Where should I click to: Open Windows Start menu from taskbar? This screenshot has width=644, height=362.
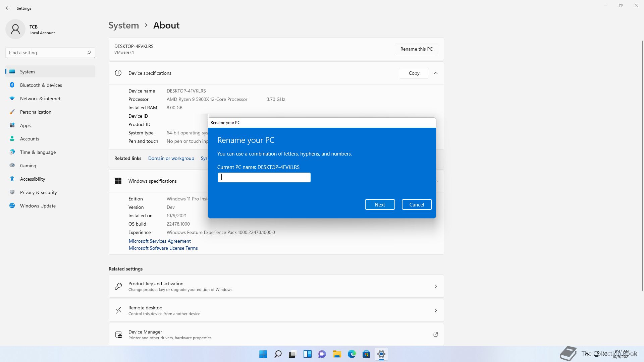pos(263,354)
